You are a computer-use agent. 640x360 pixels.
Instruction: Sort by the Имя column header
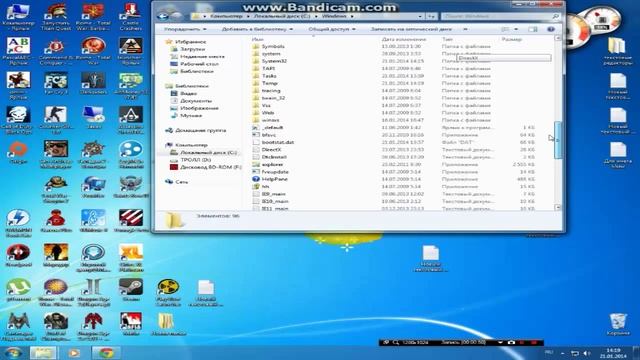coord(258,40)
